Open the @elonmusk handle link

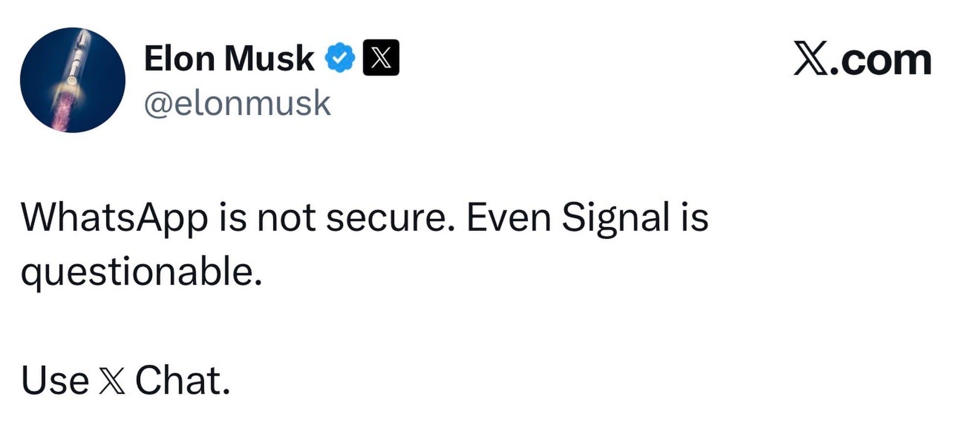point(237,103)
